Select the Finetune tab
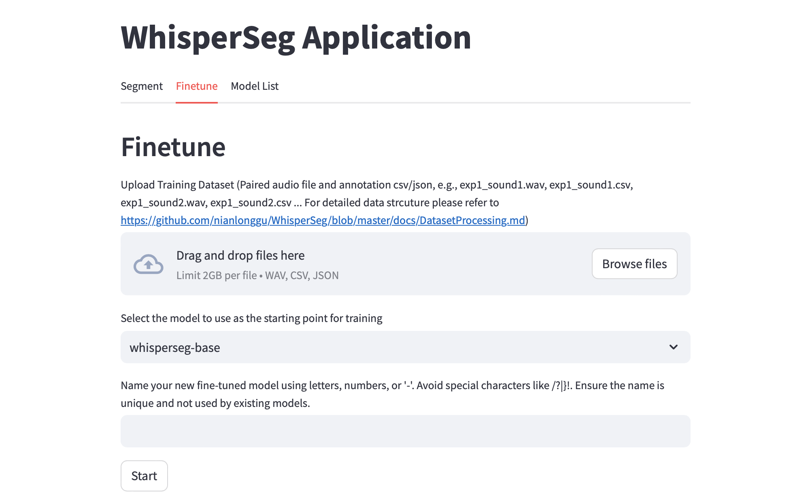This screenshot has width=812, height=504. [197, 86]
